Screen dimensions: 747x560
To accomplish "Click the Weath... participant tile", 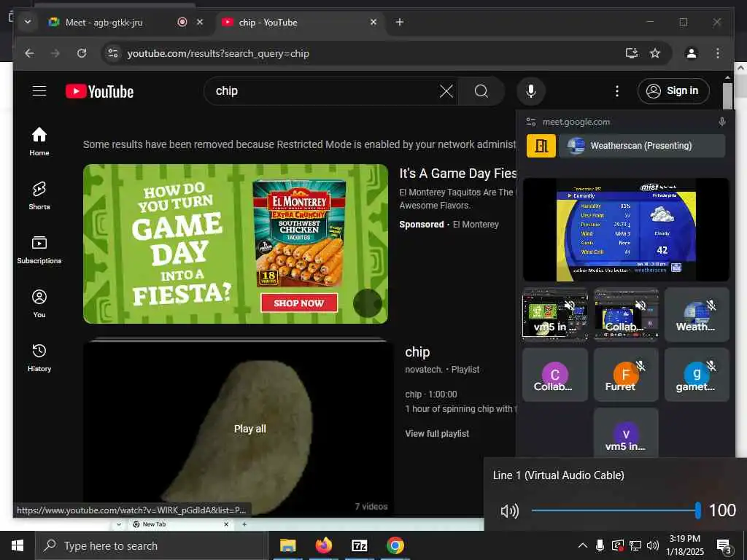I will point(697,314).
